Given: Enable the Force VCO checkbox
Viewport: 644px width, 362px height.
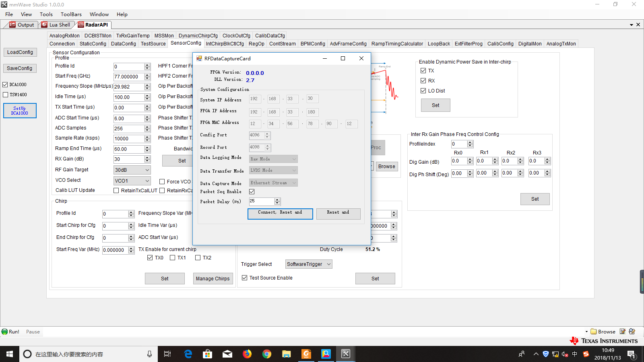Looking at the screenshot, I should [162, 182].
